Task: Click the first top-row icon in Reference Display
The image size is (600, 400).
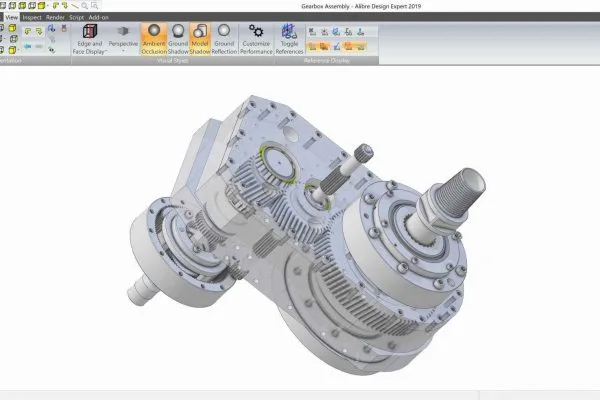Action: click(312, 32)
